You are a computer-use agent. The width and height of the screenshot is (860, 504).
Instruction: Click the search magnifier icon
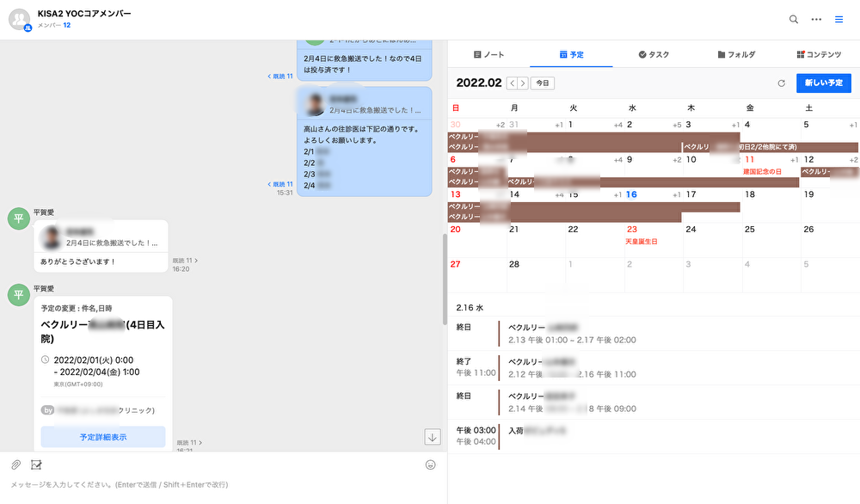794,19
